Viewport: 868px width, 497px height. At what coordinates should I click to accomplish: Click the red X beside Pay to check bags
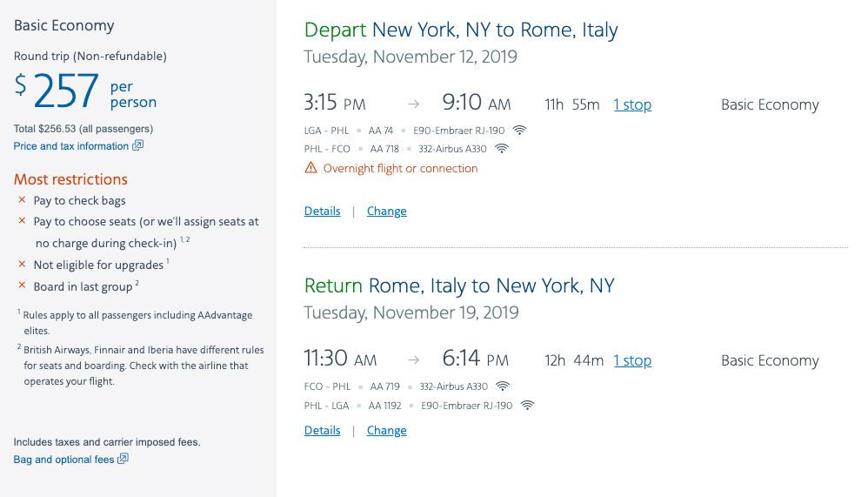tap(23, 200)
